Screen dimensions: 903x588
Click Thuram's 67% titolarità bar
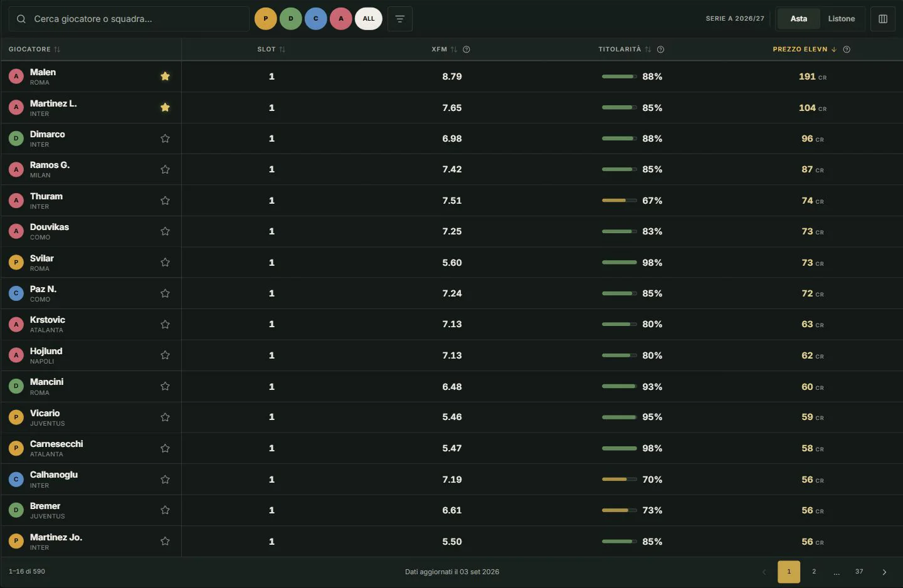point(619,201)
